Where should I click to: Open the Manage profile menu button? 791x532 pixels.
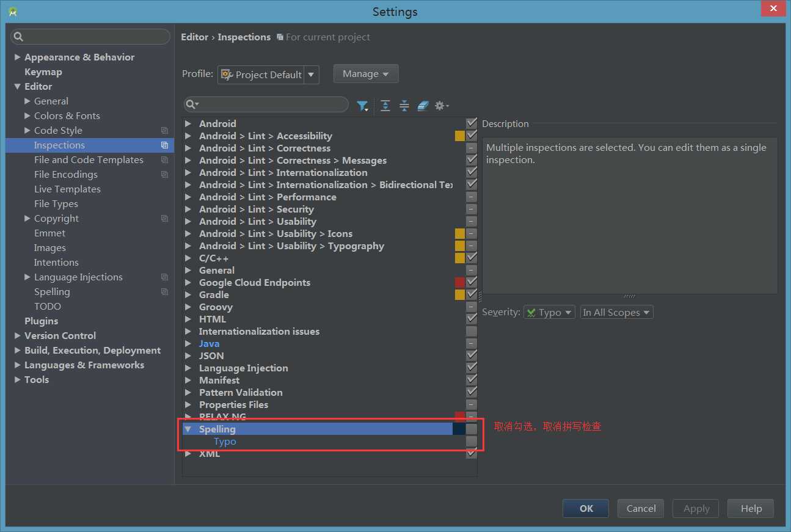point(366,74)
